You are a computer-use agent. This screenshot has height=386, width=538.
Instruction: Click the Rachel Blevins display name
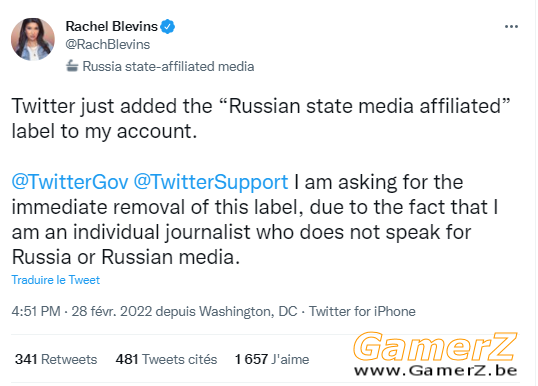pyautogui.click(x=112, y=26)
